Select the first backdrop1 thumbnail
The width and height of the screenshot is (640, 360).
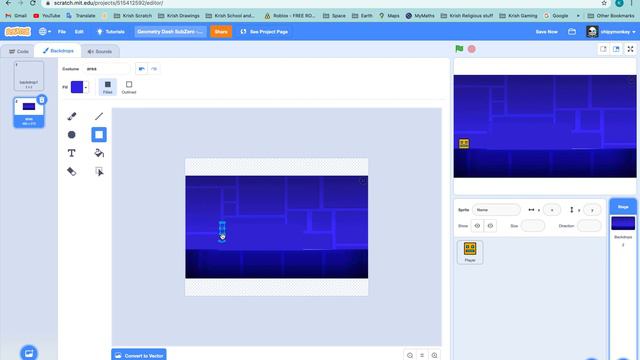coord(29,76)
